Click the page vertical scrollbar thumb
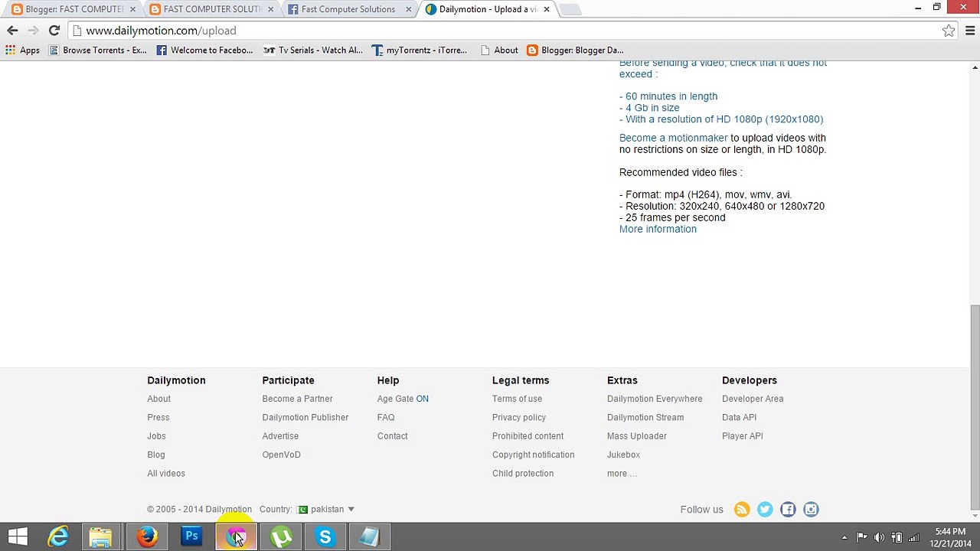This screenshot has width=980, height=551. [x=975, y=406]
